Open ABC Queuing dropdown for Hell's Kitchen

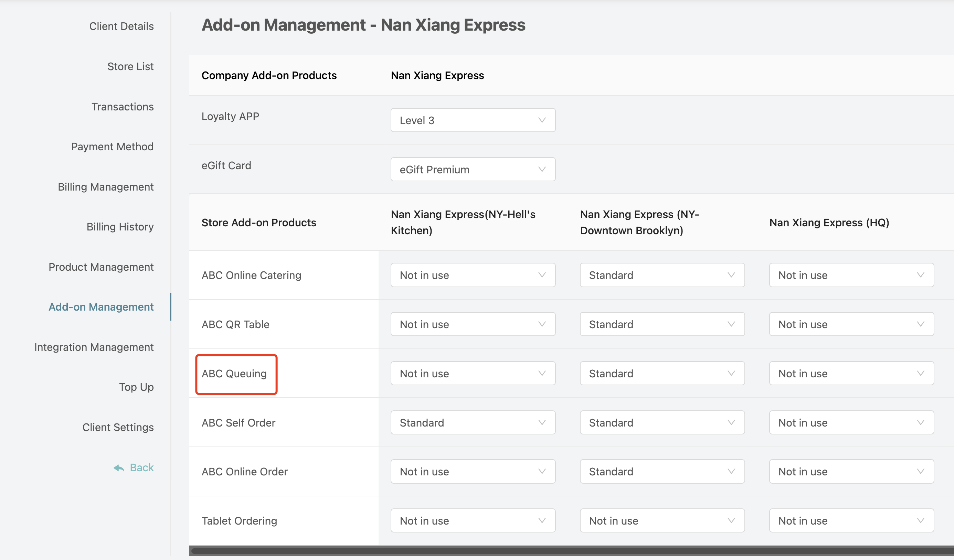tap(473, 373)
